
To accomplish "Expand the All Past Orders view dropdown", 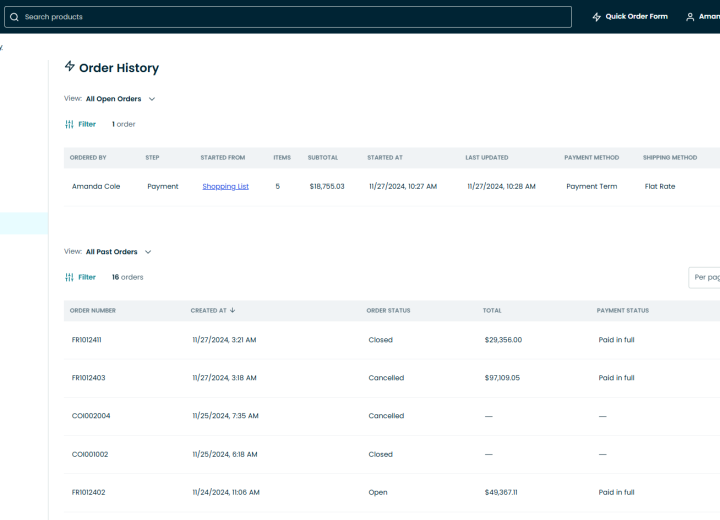I will 118,252.
